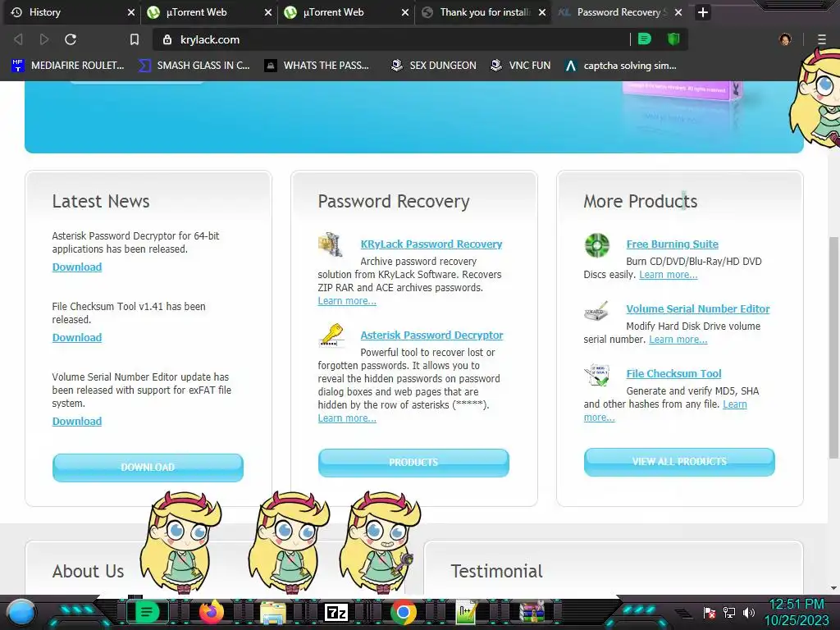Open the network tray icon

point(729,613)
